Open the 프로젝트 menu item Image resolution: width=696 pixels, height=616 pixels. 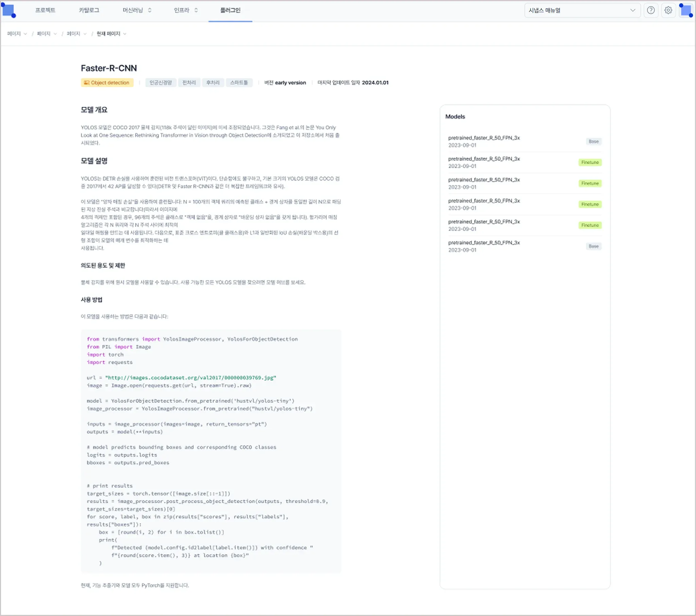pos(45,10)
